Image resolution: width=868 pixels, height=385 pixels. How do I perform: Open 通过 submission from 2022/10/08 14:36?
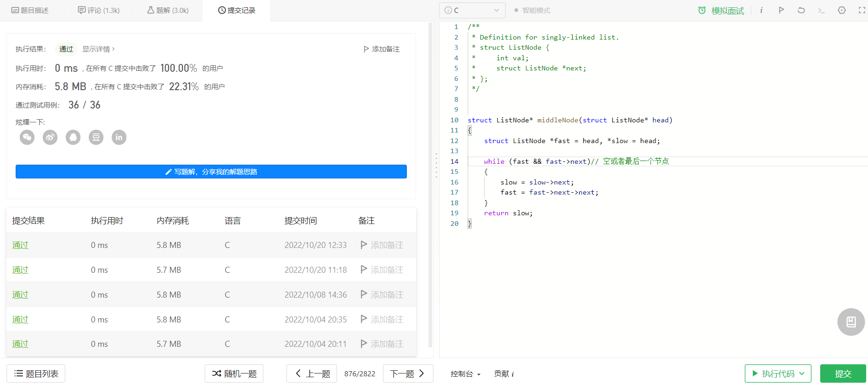[x=20, y=294]
